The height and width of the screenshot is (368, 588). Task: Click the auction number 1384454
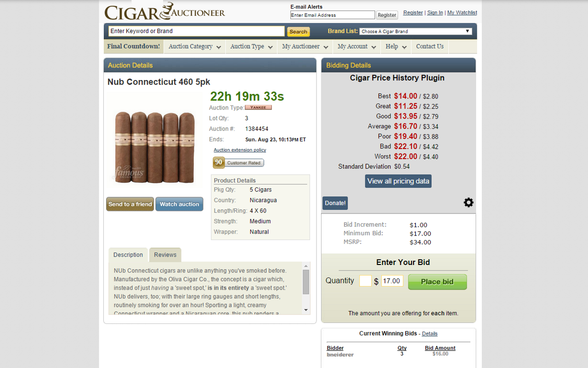257,129
